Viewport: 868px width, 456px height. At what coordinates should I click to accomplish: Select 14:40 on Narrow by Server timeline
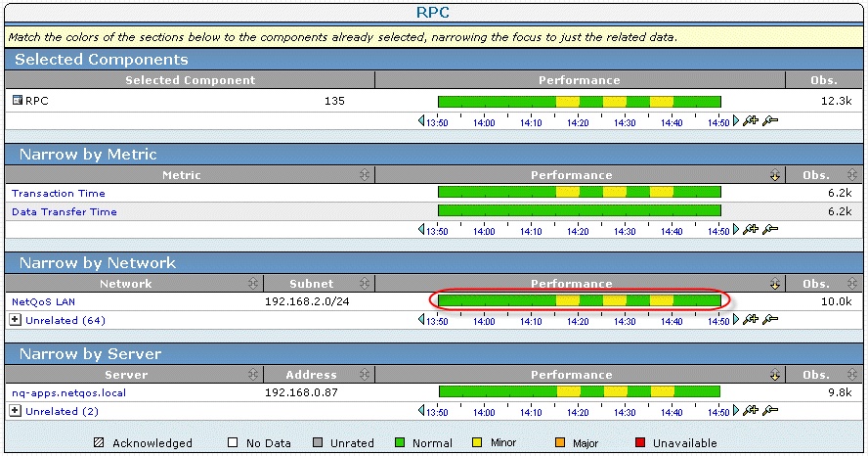coord(672,412)
